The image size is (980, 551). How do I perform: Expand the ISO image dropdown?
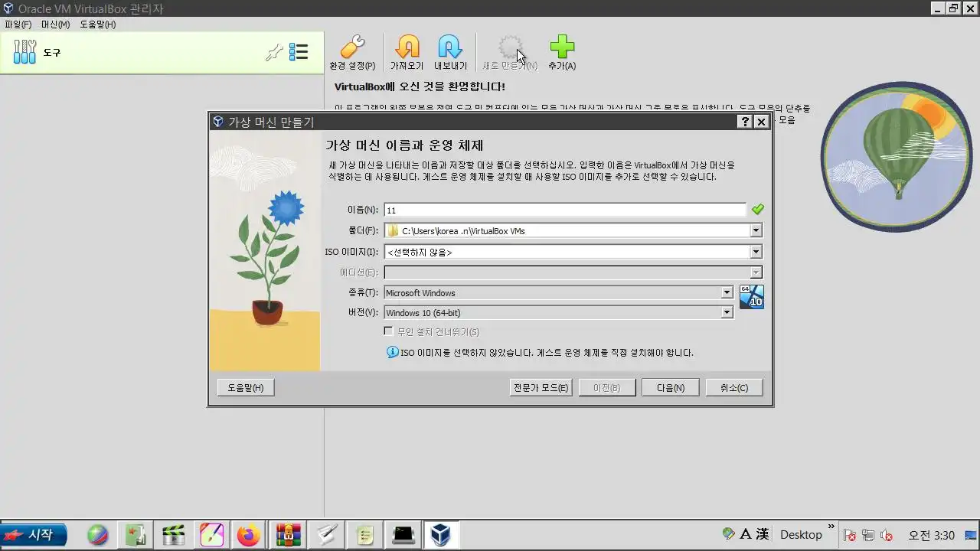(756, 251)
